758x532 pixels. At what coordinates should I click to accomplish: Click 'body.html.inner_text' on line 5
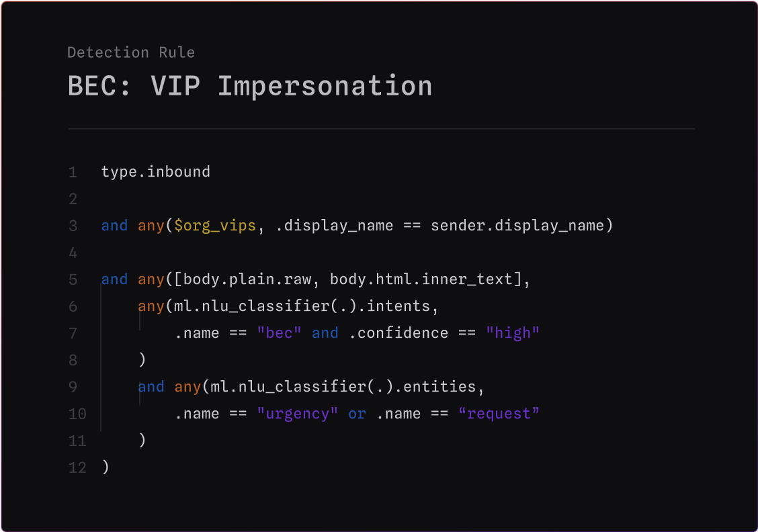click(421, 279)
